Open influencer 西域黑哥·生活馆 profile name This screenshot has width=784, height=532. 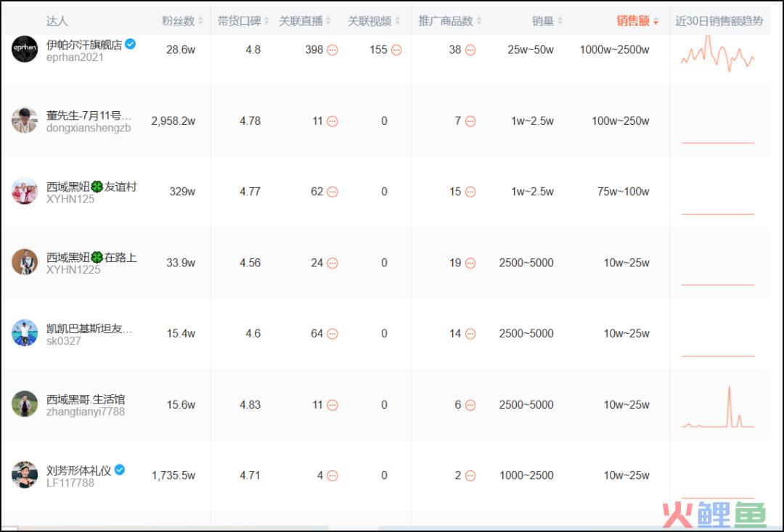(x=86, y=399)
